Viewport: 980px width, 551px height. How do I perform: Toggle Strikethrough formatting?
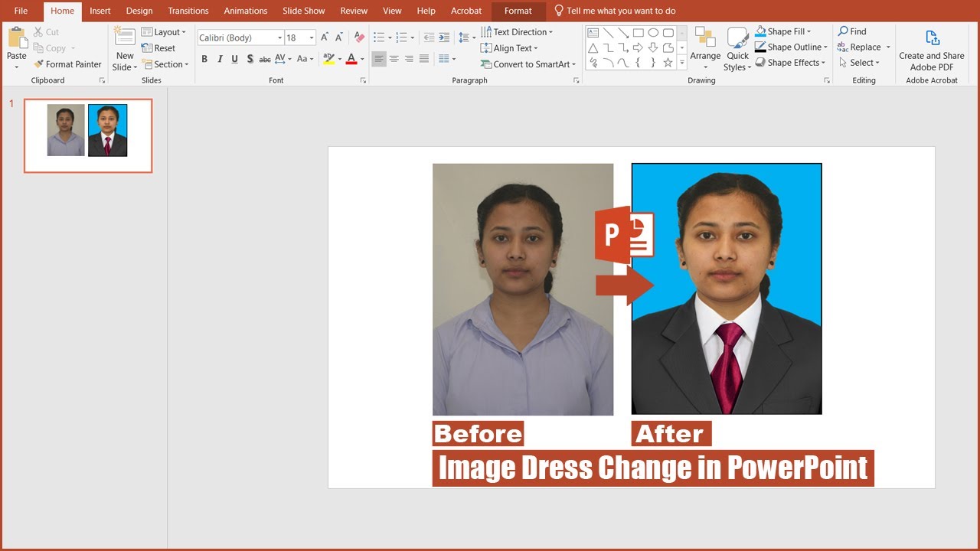pos(264,59)
